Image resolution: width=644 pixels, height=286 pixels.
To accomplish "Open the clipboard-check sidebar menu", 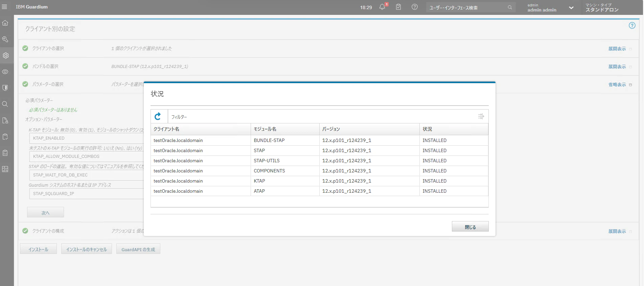I will pos(5,137).
